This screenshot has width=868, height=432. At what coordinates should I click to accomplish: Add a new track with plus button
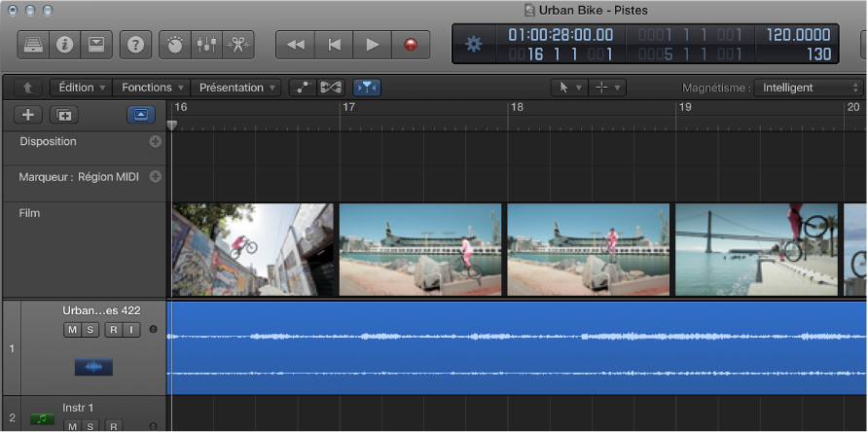[x=27, y=115]
